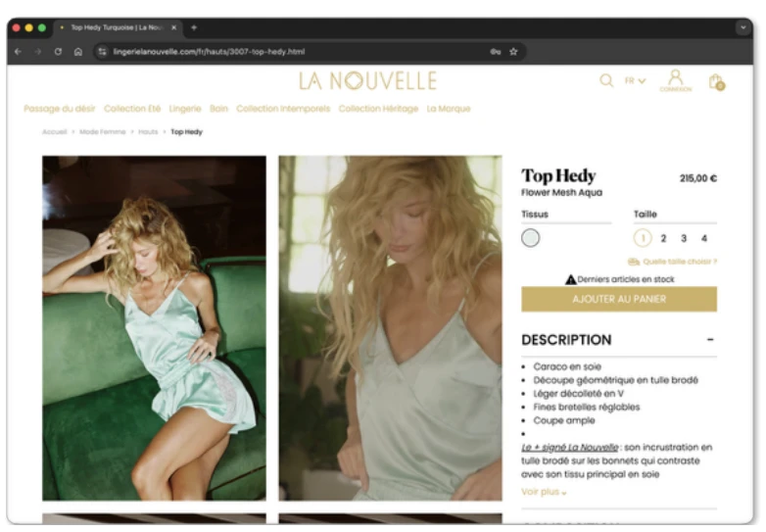Click the password key icon in address bar
766x532 pixels.
(x=496, y=51)
